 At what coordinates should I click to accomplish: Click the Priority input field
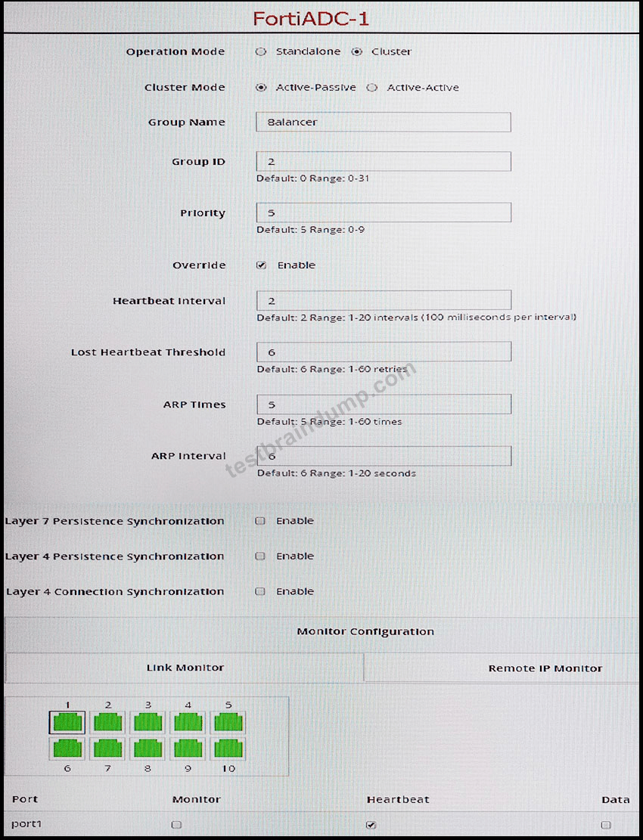point(384,212)
